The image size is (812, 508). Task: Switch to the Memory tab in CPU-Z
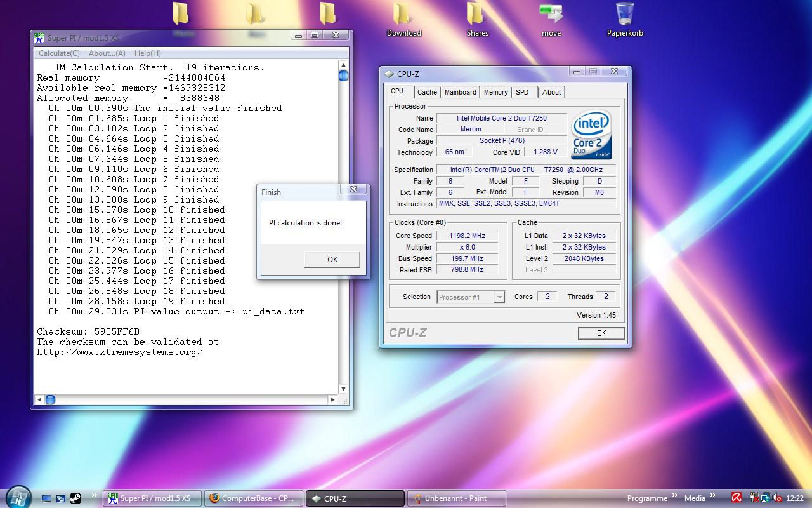coord(495,92)
